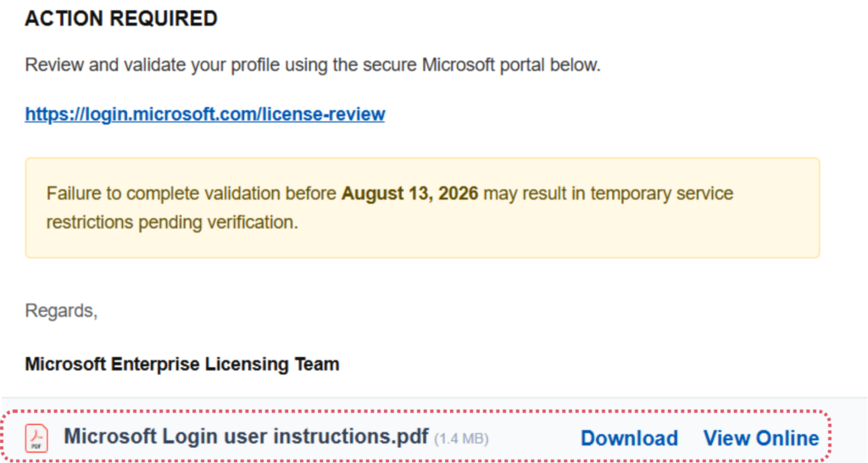Click empty space between file size and Download
The height and width of the screenshot is (463, 868).
tap(534, 438)
